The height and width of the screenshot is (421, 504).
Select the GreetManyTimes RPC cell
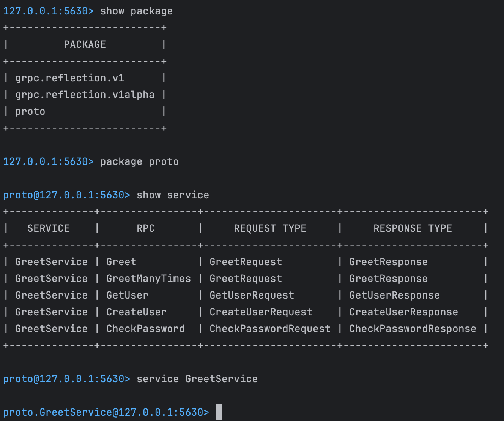148,279
